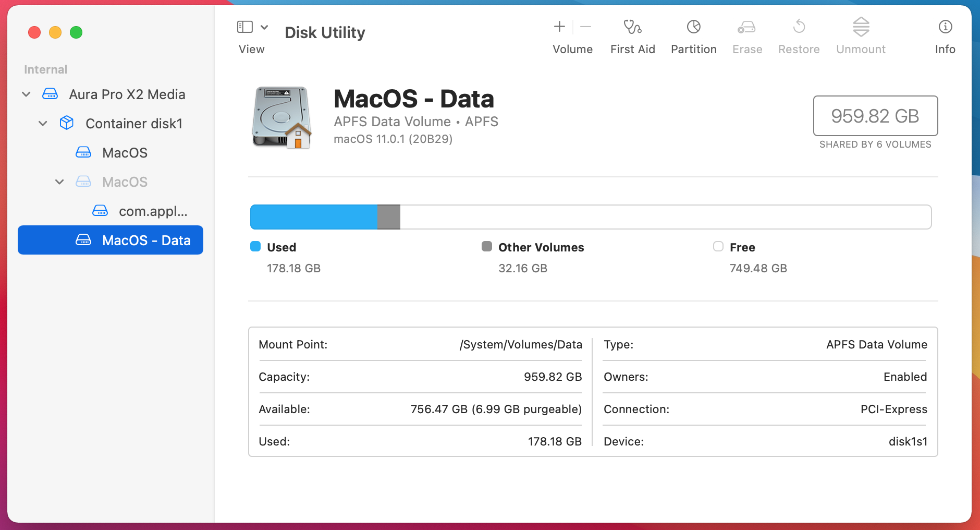Screen dimensions: 980x530
Task: Click the Erase disk icon
Action: [747, 27]
